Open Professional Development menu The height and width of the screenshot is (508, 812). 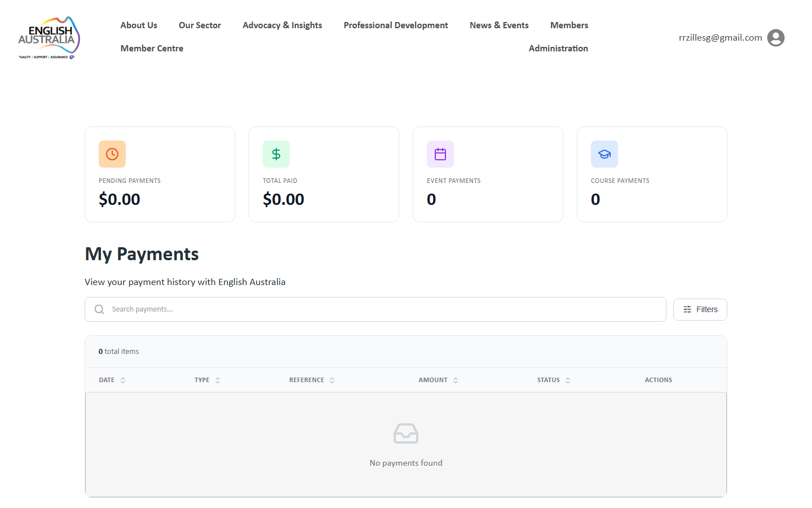click(x=396, y=25)
